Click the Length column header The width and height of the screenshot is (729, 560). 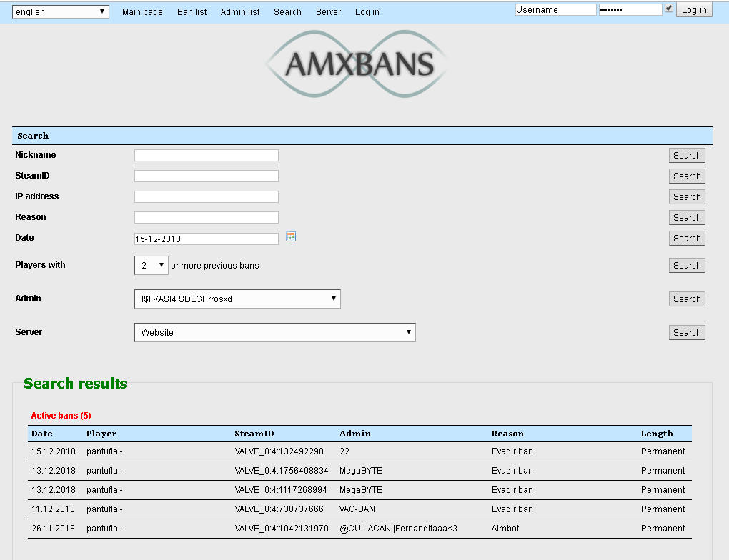coord(657,434)
